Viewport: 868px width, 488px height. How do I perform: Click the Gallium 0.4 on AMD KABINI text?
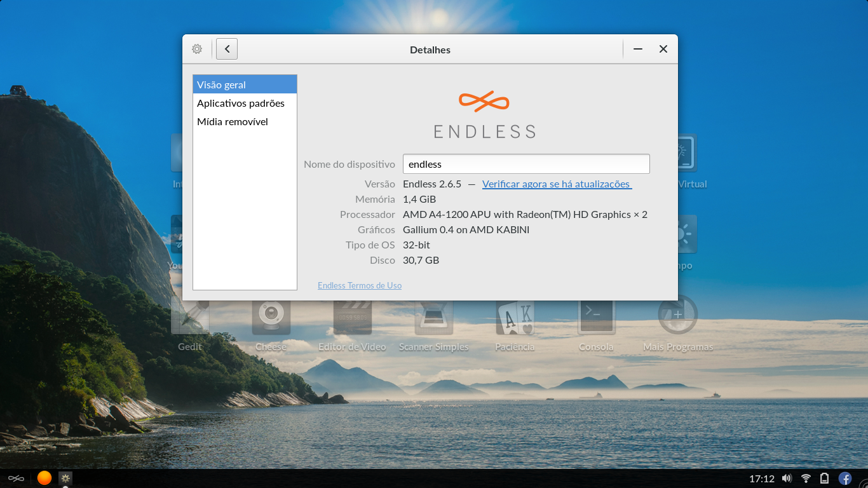pyautogui.click(x=466, y=230)
